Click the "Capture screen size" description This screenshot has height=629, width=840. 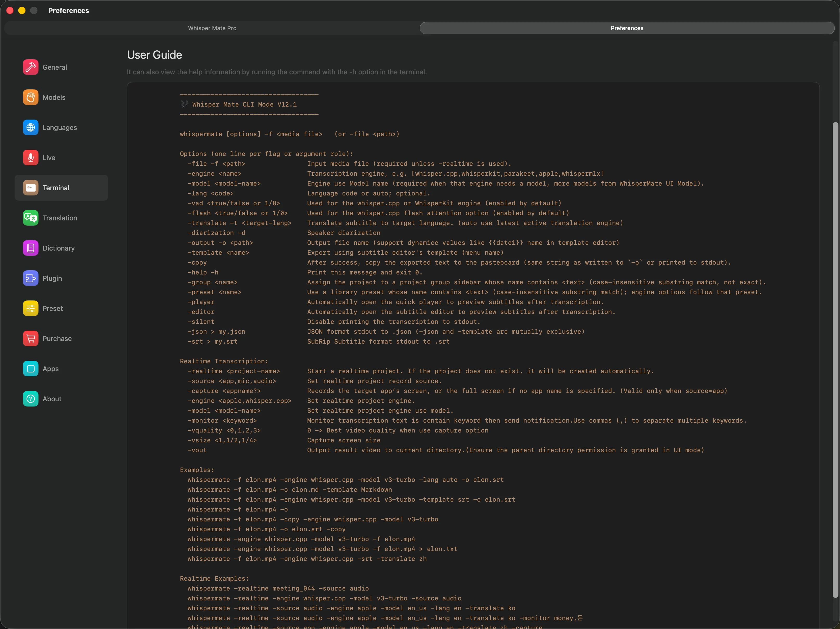point(344,440)
